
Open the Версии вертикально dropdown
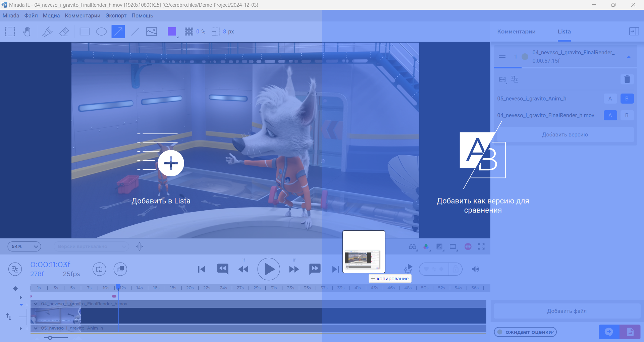[91, 246]
